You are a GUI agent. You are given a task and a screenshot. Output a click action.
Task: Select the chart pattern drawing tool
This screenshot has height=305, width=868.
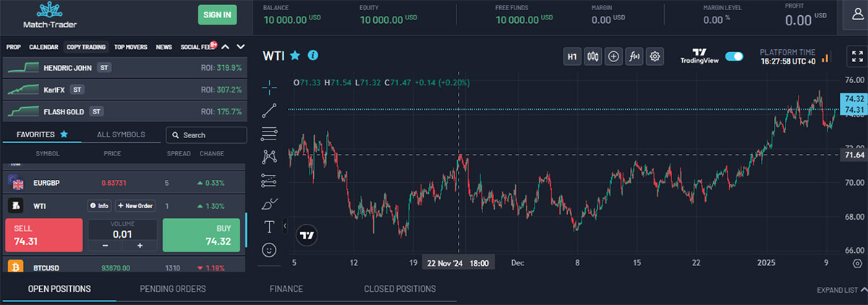(270, 156)
